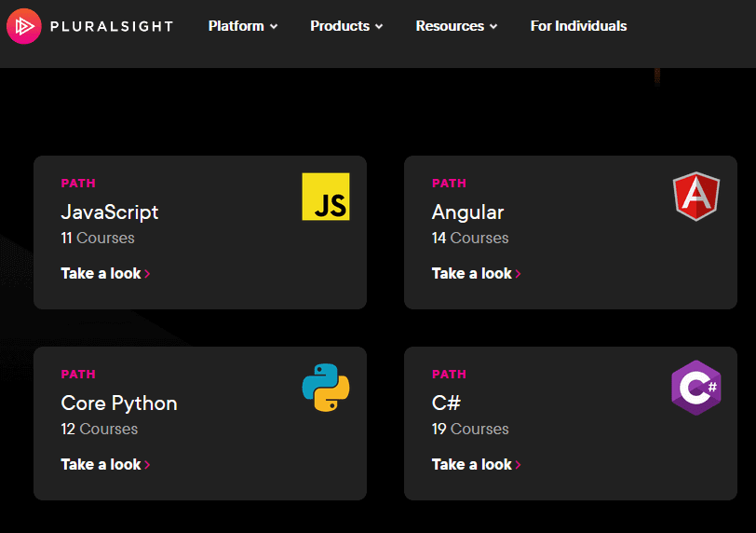Select the Core Python path title

point(119,403)
